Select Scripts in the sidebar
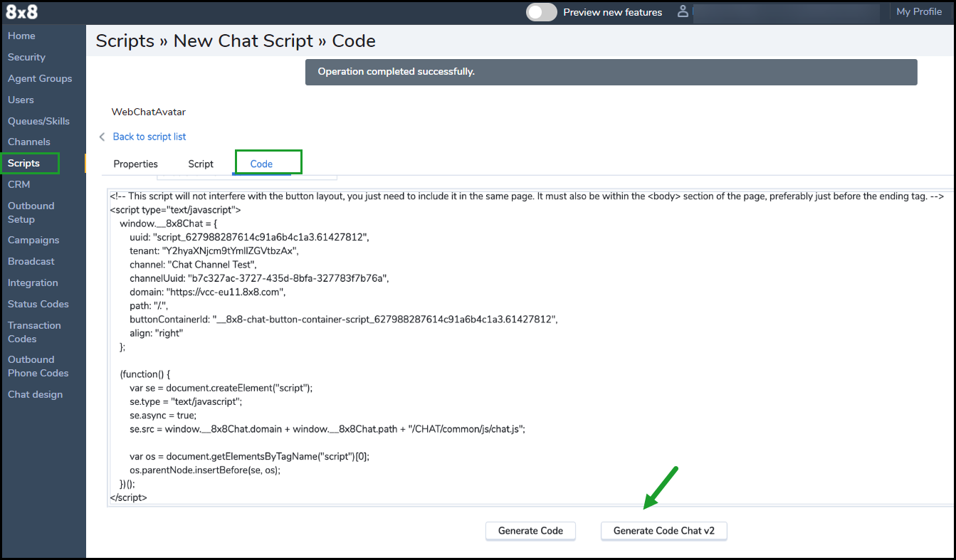Screen dimensions: 956x560 point(23,163)
